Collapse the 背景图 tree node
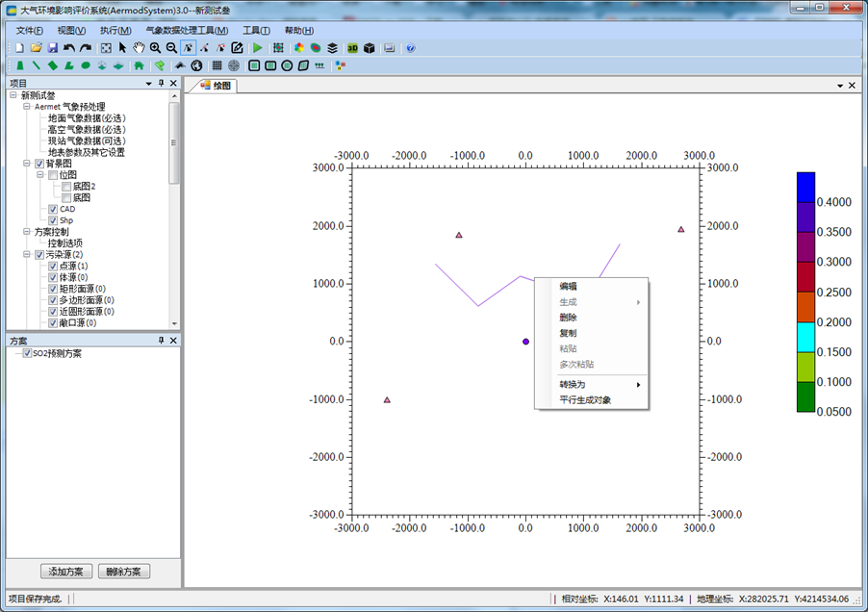 pos(27,164)
